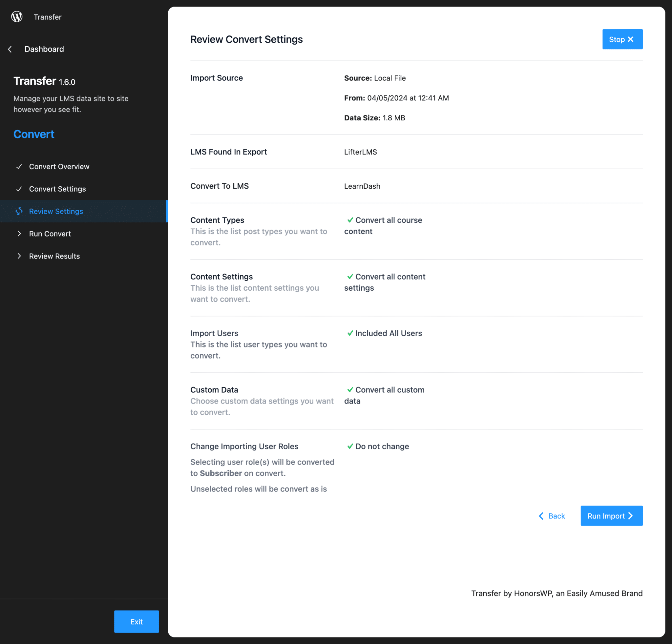The image size is (672, 644).
Task: Expand the Review Results step
Action: 54,256
